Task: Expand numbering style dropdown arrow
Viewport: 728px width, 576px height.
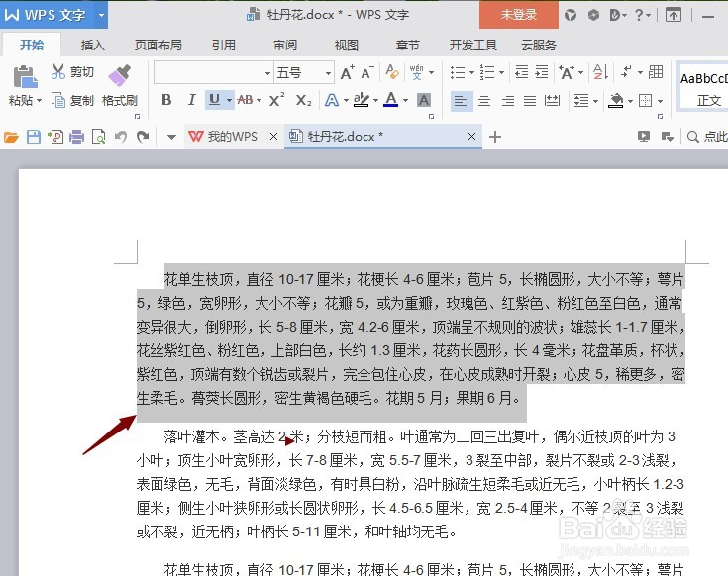Action: 502,73
